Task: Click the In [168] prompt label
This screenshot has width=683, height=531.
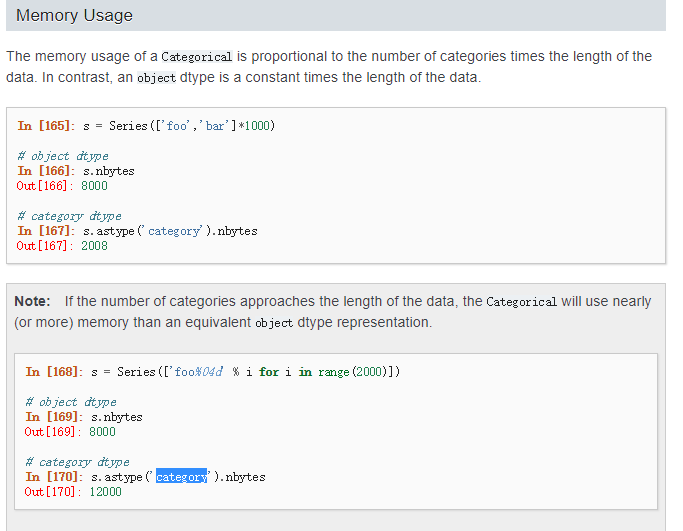Action: 52,372
